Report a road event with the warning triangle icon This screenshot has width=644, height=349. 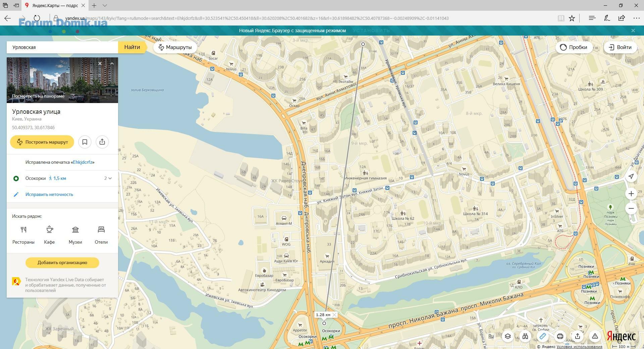coord(595,336)
